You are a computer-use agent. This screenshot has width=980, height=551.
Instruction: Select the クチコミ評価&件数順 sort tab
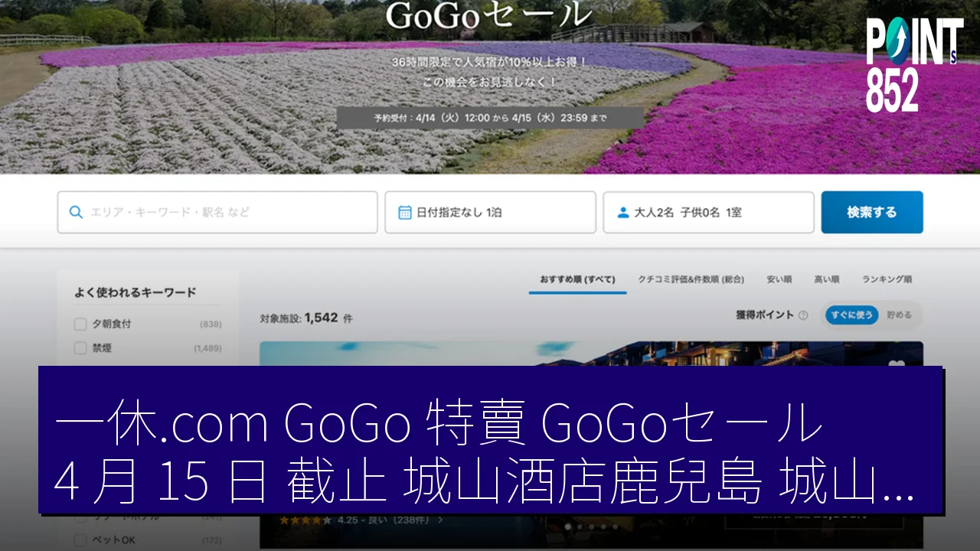[x=691, y=279]
